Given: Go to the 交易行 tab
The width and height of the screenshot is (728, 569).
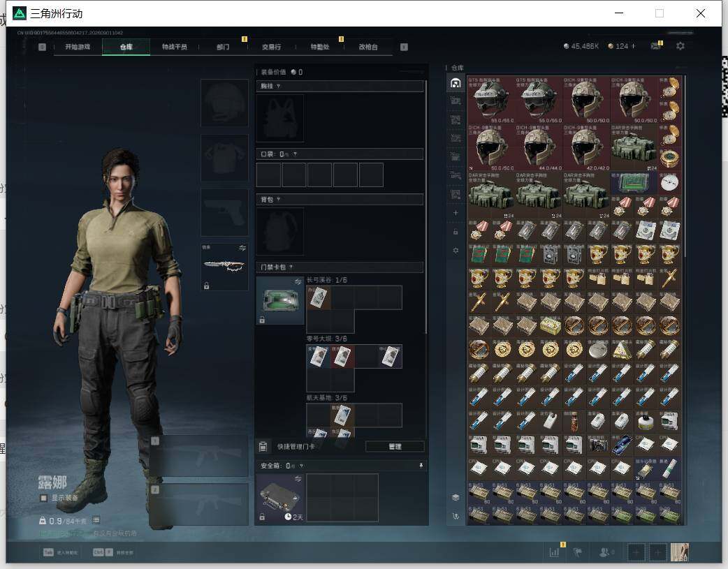Looking at the screenshot, I should pos(271,47).
